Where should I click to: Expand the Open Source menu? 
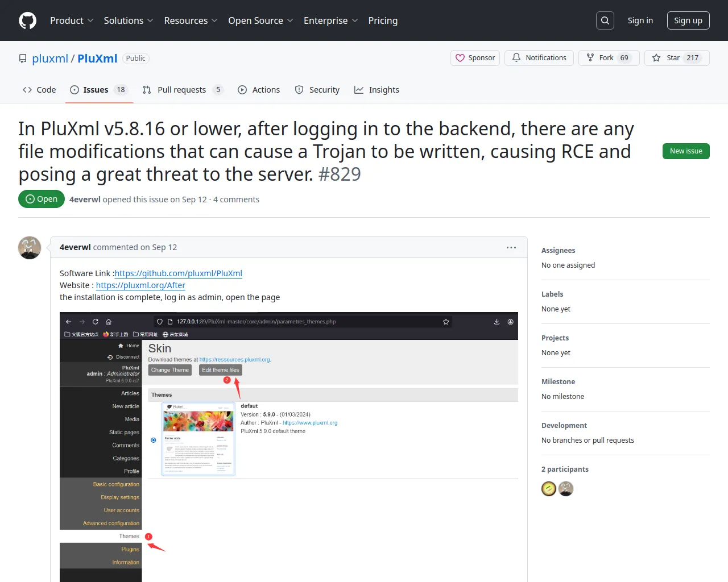click(x=260, y=20)
